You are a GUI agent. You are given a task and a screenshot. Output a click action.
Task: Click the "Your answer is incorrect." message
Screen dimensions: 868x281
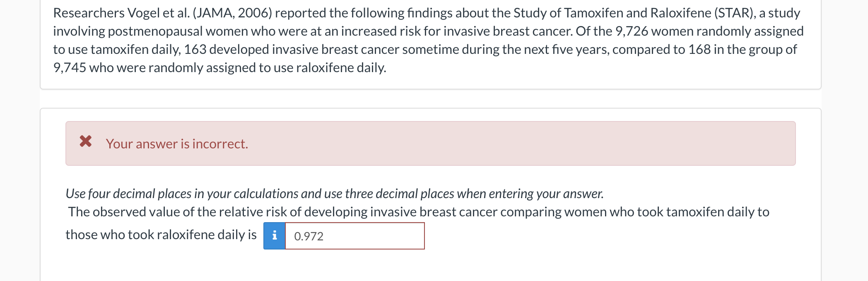click(x=177, y=144)
